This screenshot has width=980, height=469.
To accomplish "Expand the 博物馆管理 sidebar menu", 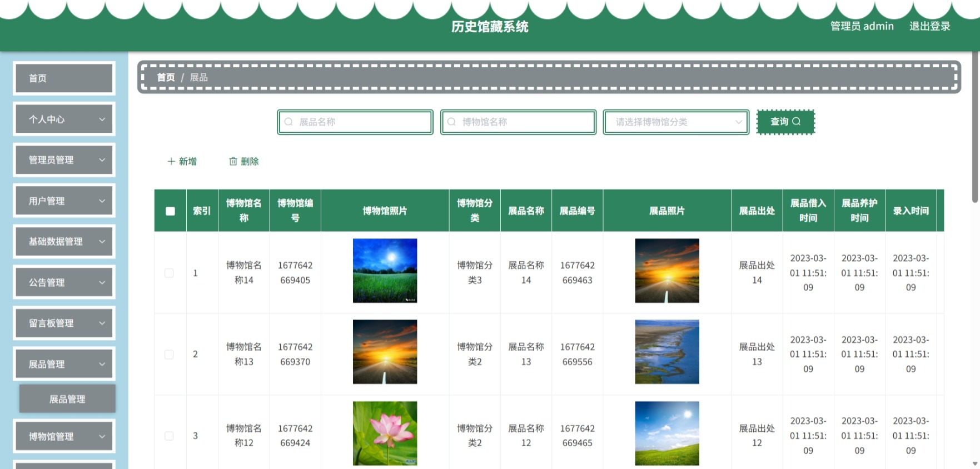I will click(x=64, y=436).
